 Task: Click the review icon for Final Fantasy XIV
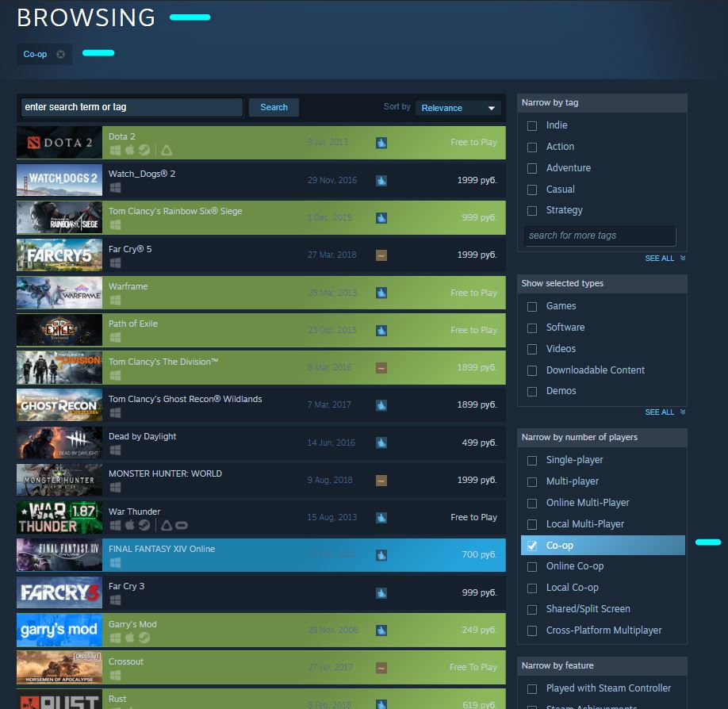381,555
